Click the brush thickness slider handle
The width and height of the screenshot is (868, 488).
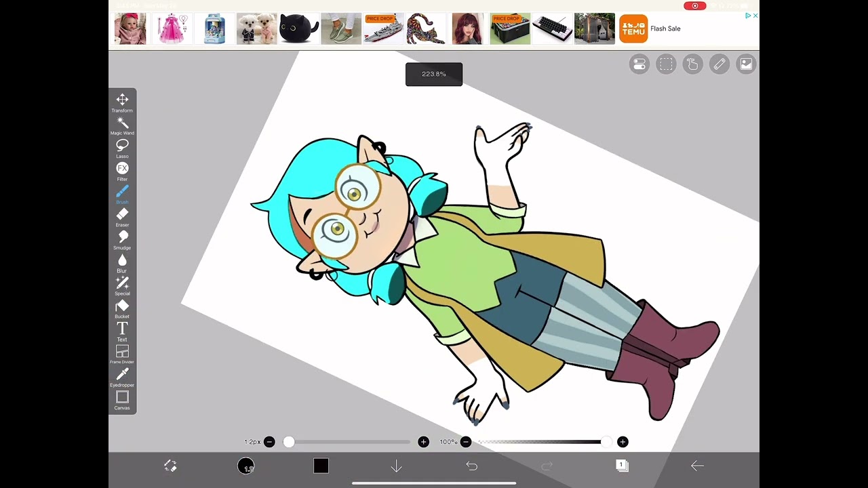[289, 442]
